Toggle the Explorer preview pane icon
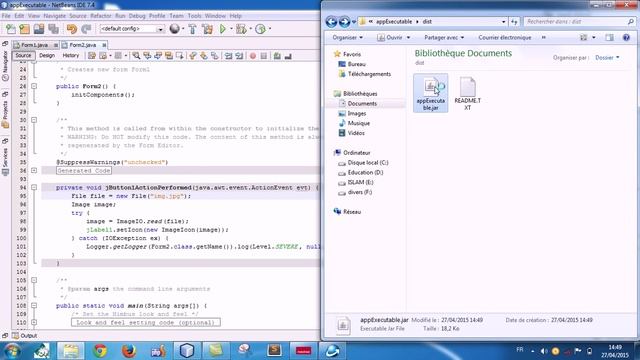The height and width of the screenshot is (360, 640). [609, 38]
